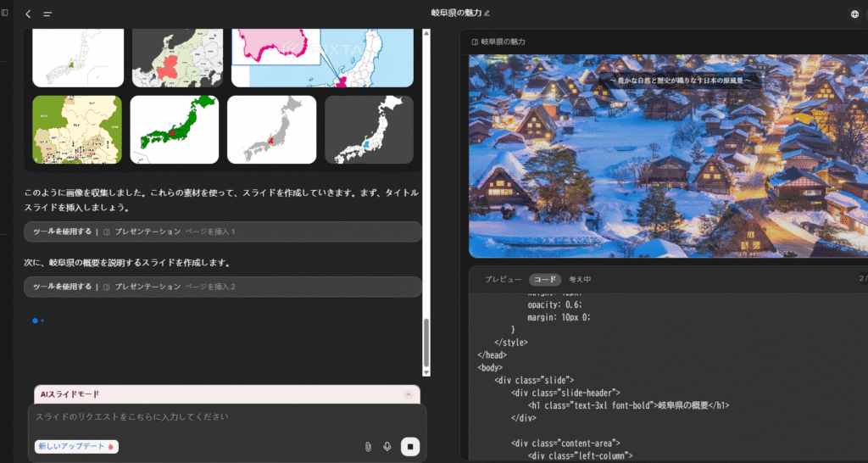This screenshot has width=868, height=463.
Task: Open the ページを挿入 1 tool call
Action: coord(223,231)
